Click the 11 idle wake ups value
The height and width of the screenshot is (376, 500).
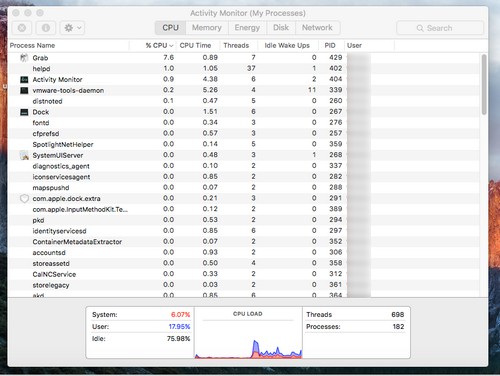(x=312, y=90)
